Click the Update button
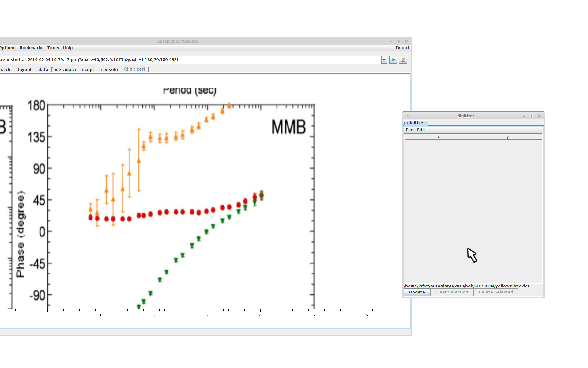 pyautogui.click(x=417, y=292)
